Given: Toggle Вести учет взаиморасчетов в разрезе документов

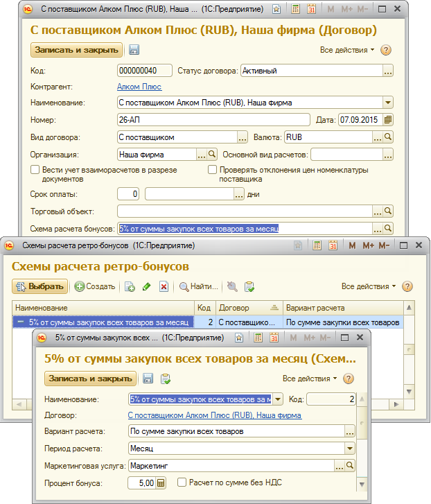Looking at the screenshot, I should point(35,170).
